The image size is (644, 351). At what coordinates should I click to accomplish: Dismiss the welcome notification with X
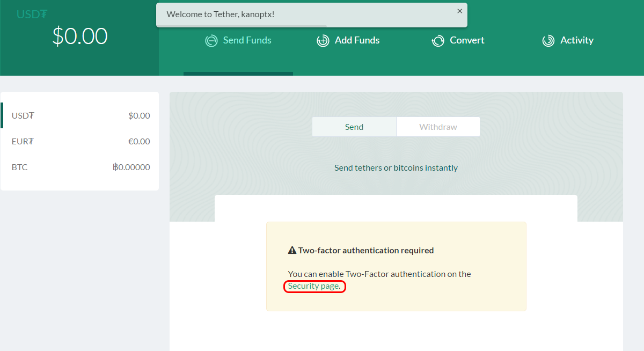459,11
